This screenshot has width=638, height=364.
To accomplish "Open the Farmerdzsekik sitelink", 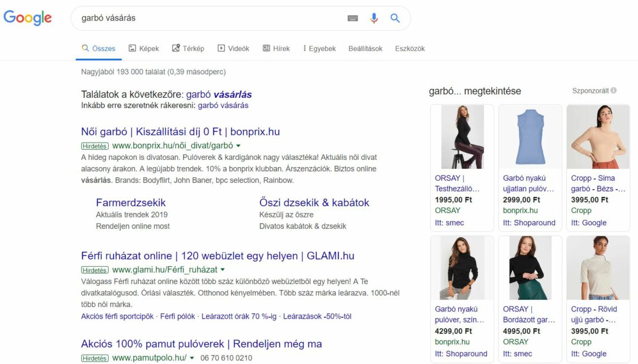I will click(x=130, y=202).
